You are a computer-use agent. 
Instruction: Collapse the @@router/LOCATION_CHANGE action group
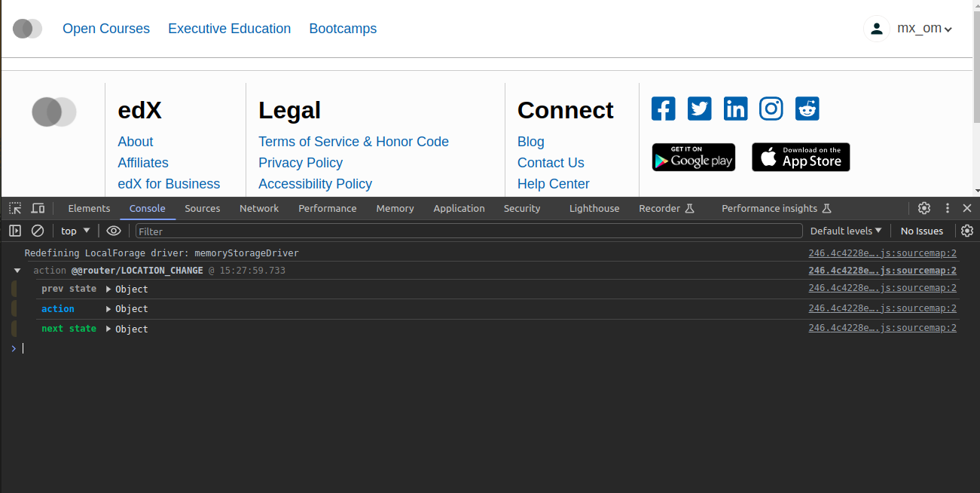(17, 271)
